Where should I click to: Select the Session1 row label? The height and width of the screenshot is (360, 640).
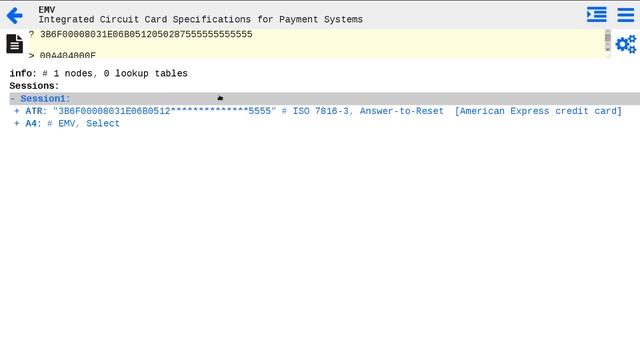pyautogui.click(x=45, y=99)
